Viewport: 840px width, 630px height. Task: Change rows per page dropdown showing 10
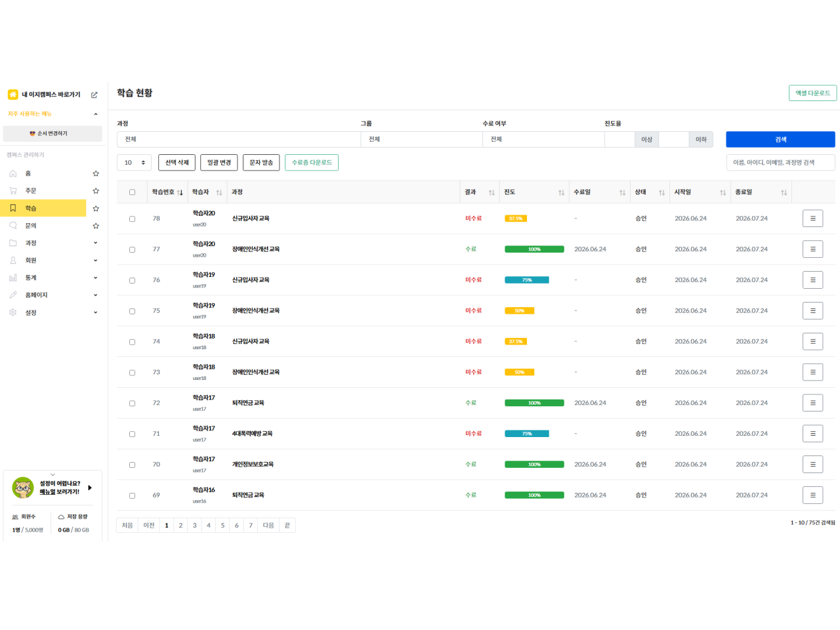pyautogui.click(x=134, y=163)
